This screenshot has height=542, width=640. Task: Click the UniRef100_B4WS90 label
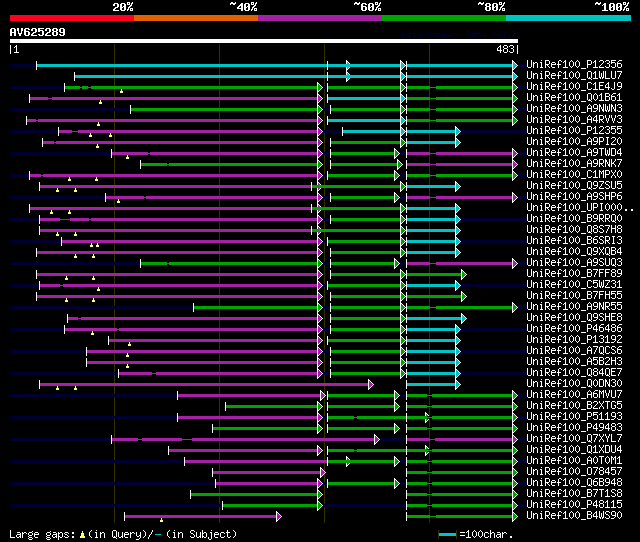pyautogui.click(x=574, y=516)
